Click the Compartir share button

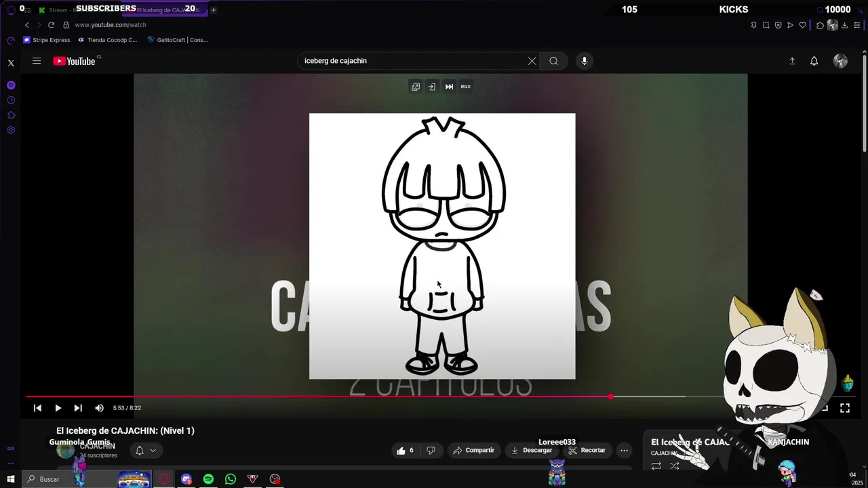click(473, 451)
